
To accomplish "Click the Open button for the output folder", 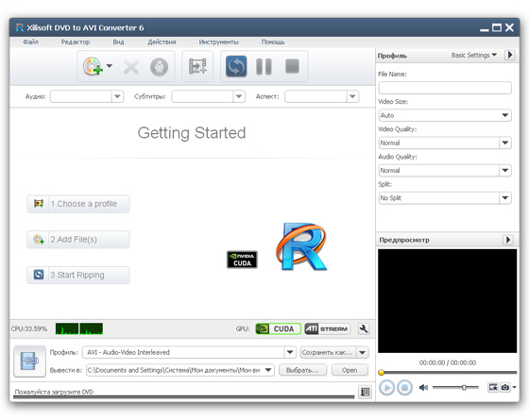I will [x=350, y=370].
